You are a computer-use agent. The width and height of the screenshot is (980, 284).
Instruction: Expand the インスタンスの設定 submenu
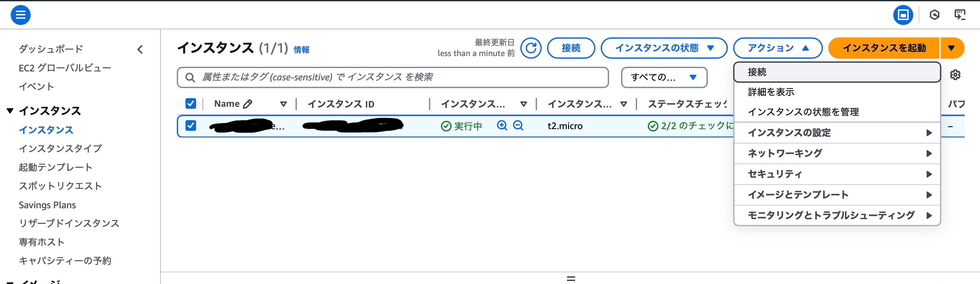point(837,133)
